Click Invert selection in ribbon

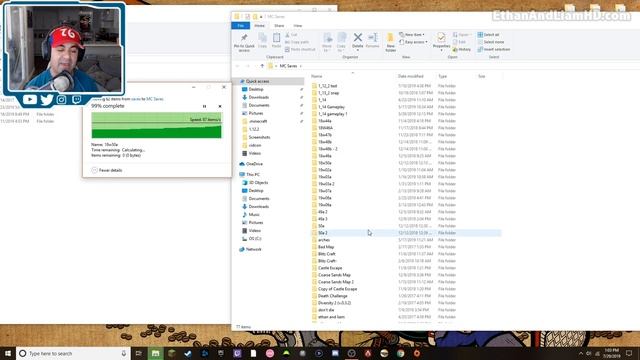pyautogui.click(x=494, y=49)
